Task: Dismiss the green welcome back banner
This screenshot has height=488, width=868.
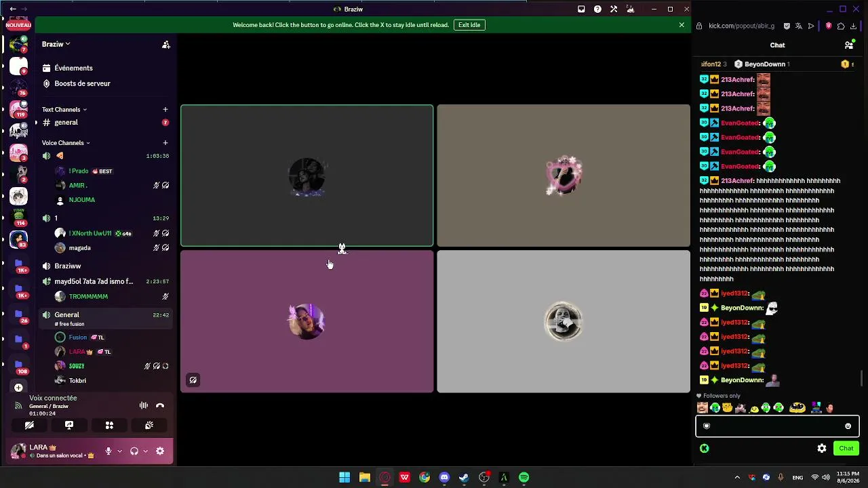Action: click(682, 25)
